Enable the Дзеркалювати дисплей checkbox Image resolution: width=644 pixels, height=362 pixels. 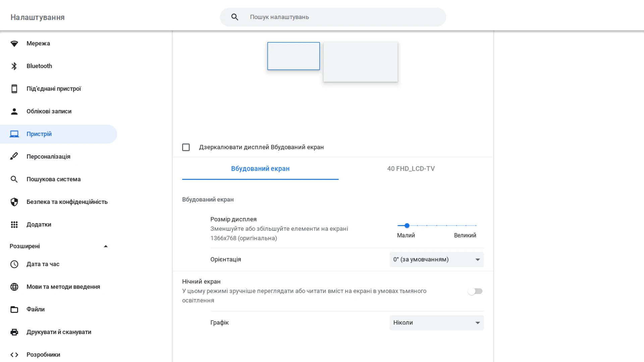coord(186,147)
